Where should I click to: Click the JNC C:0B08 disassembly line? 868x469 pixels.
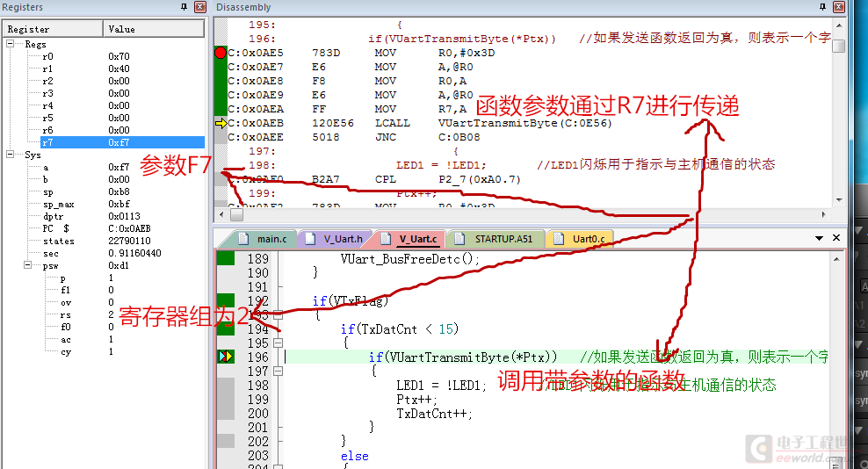354,137
